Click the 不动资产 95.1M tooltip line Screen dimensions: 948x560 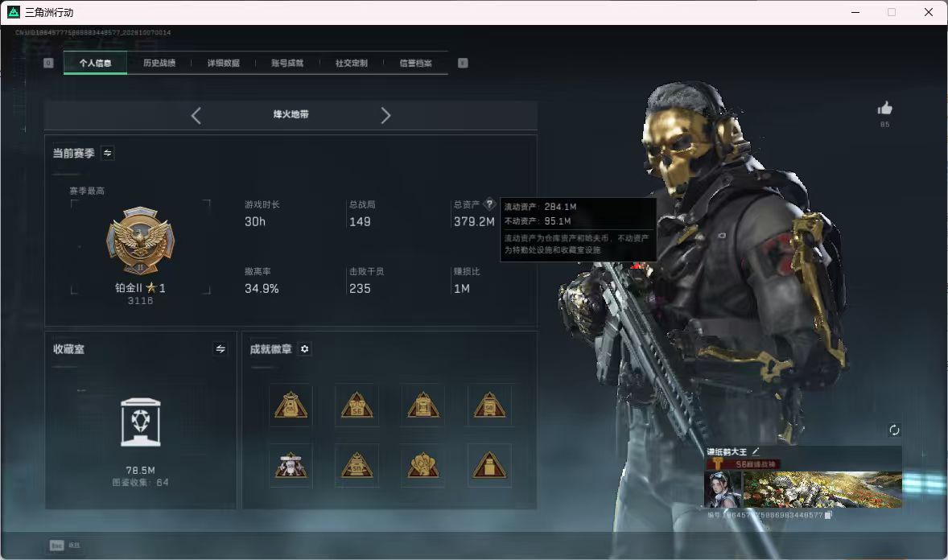(x=538, y=221)
